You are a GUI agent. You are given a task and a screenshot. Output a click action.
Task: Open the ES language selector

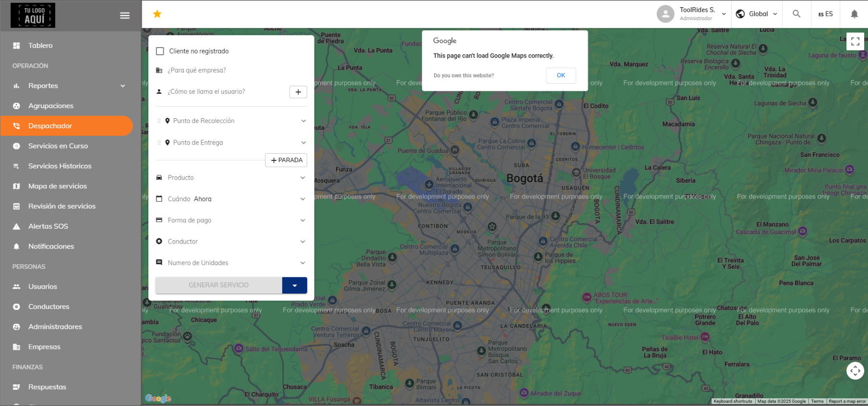825,14
